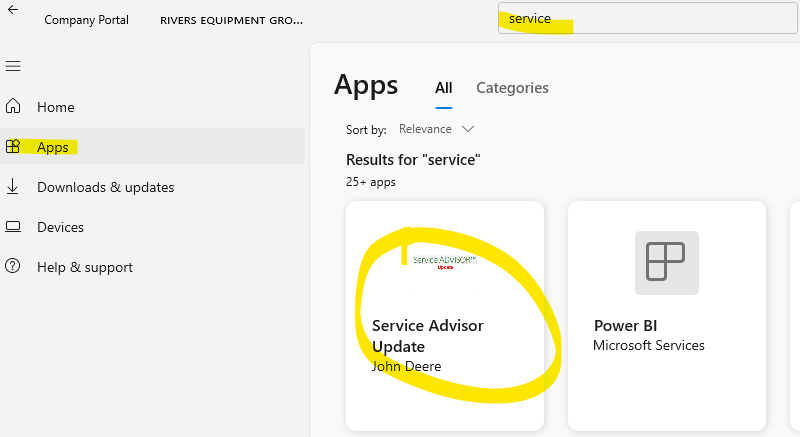The image size is (800, 437).
Task: Click the Downloads & updates arrow icon
Action: point(13,187)
